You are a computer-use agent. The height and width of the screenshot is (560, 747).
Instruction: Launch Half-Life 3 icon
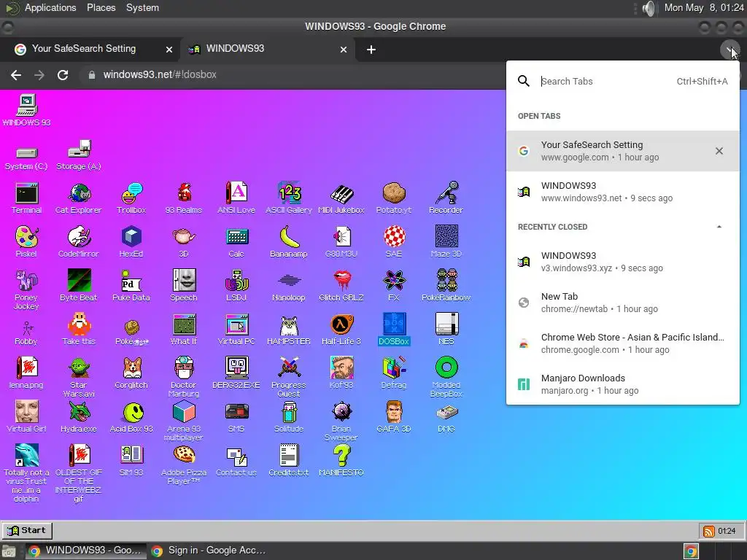[x=341, y=330]
